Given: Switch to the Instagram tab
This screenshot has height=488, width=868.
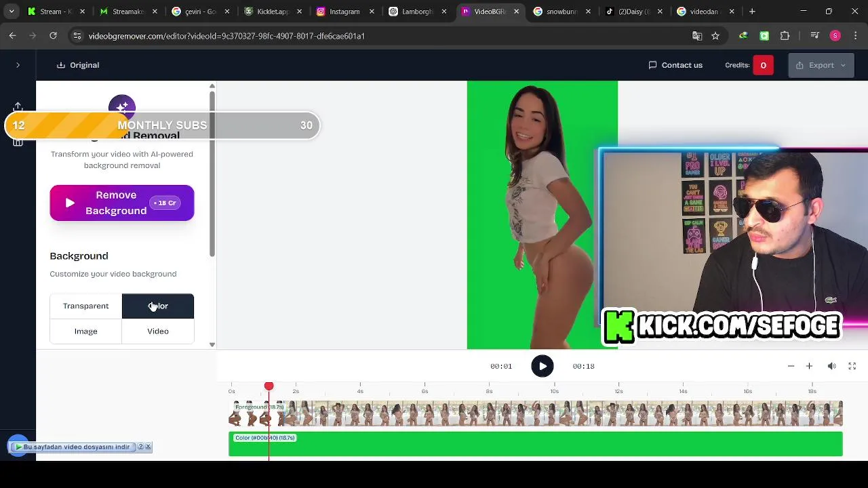Looking at the screenshot, I should [x=343, y=12].
